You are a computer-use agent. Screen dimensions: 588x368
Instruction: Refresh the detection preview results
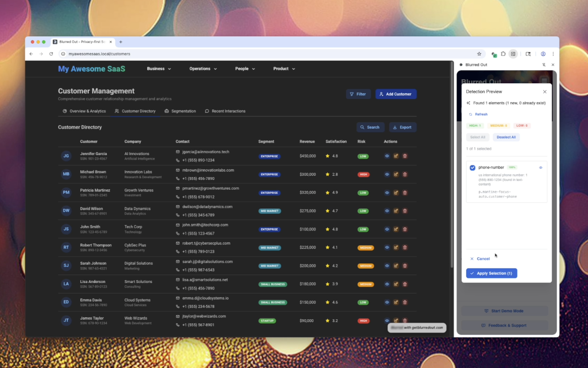478,114
